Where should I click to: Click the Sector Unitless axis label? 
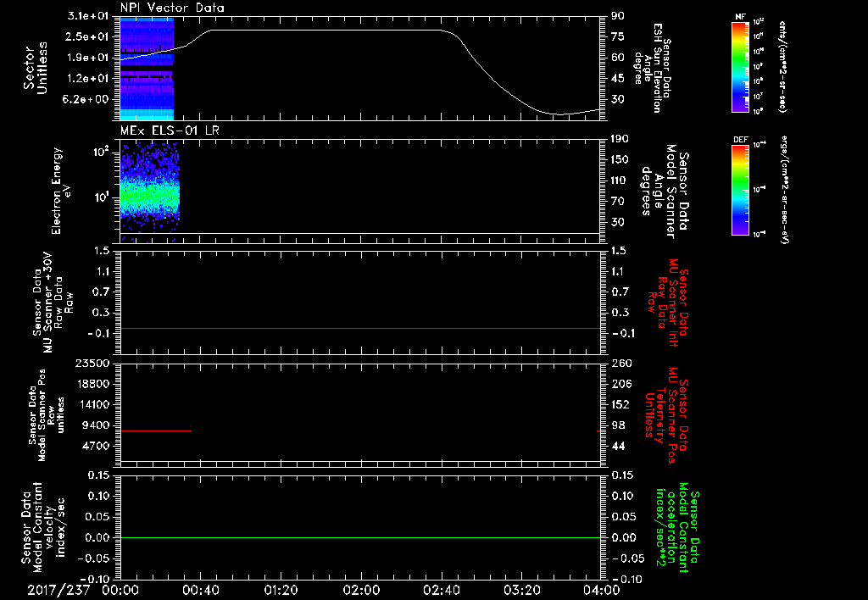pyautogui.click(x=35, y=69)
